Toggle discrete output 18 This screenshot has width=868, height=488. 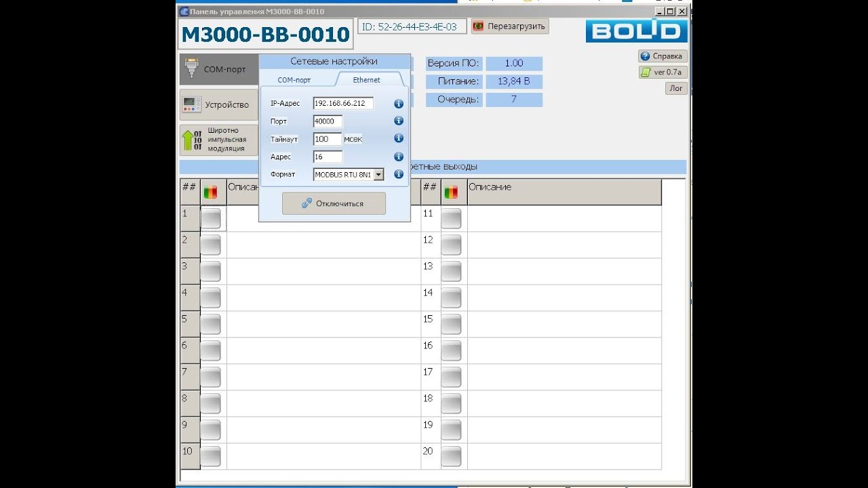click(451, 403)
